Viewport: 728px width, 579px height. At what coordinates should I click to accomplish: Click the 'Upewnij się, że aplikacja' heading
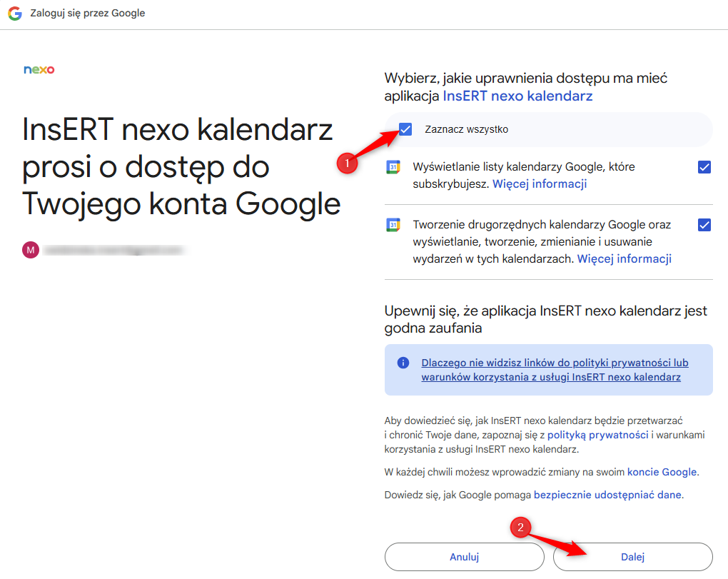545,319
